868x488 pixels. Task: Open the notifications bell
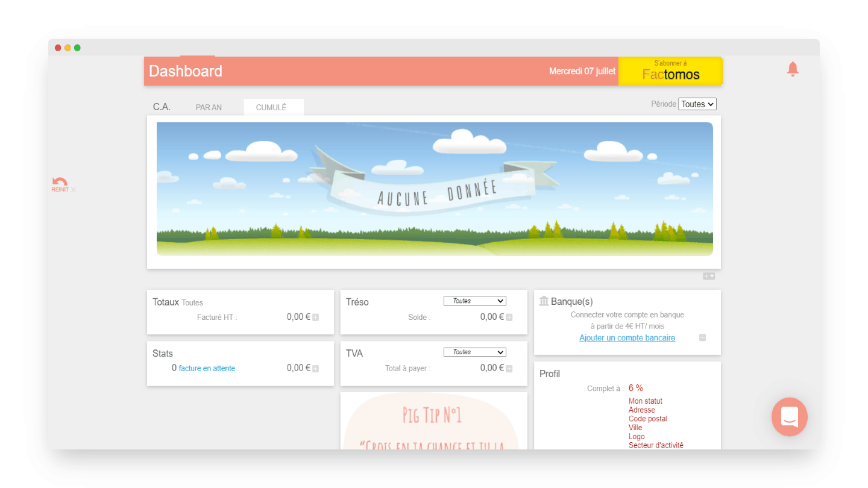coord(793,69)
